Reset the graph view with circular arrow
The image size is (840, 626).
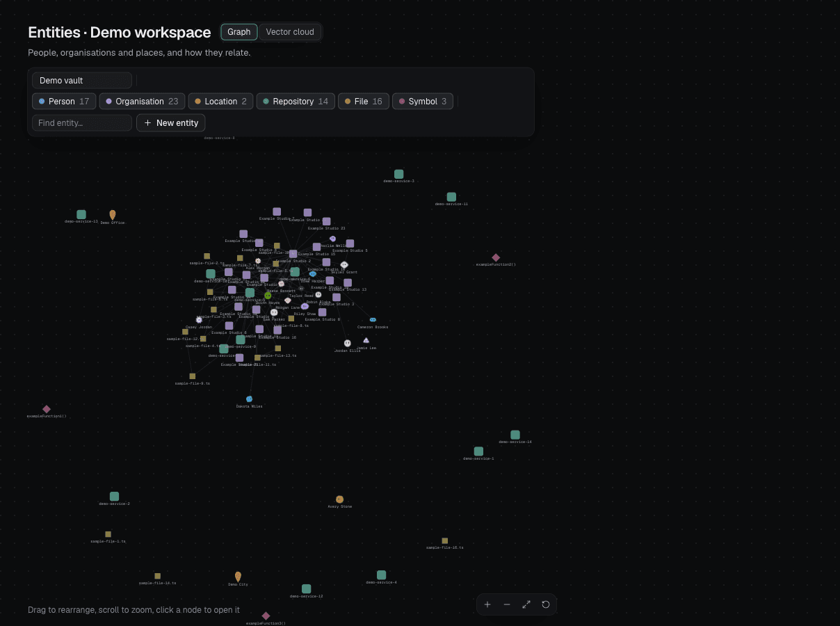(546, 604)
